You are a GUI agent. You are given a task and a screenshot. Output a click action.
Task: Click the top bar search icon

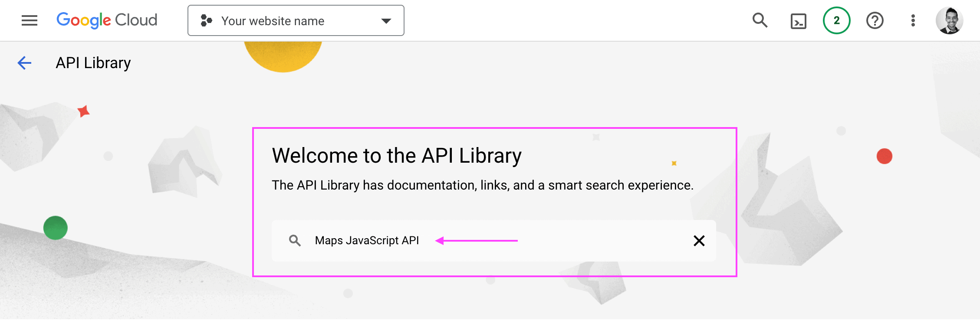point(760,20)
